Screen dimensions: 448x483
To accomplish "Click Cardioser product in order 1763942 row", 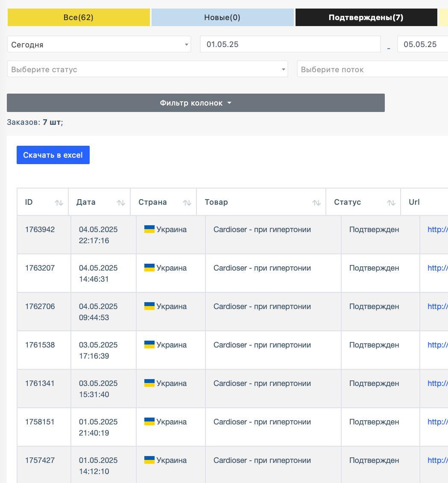I will pos(262,230).
